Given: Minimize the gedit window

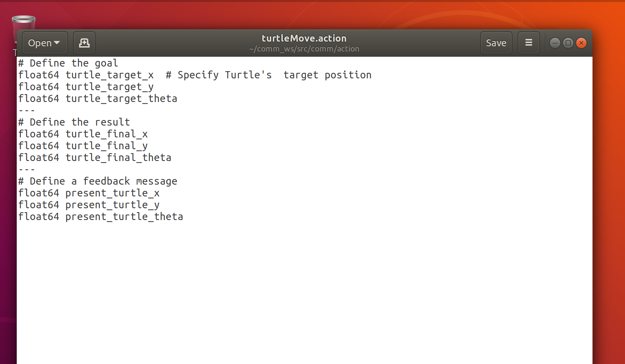Looking at the screenshot, I should (x=555, y=43).
